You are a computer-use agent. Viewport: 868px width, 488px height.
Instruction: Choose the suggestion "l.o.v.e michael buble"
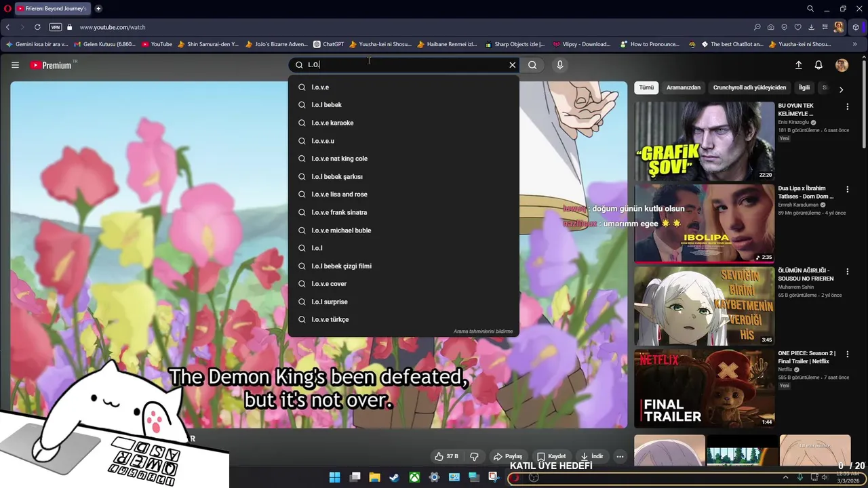403,230
